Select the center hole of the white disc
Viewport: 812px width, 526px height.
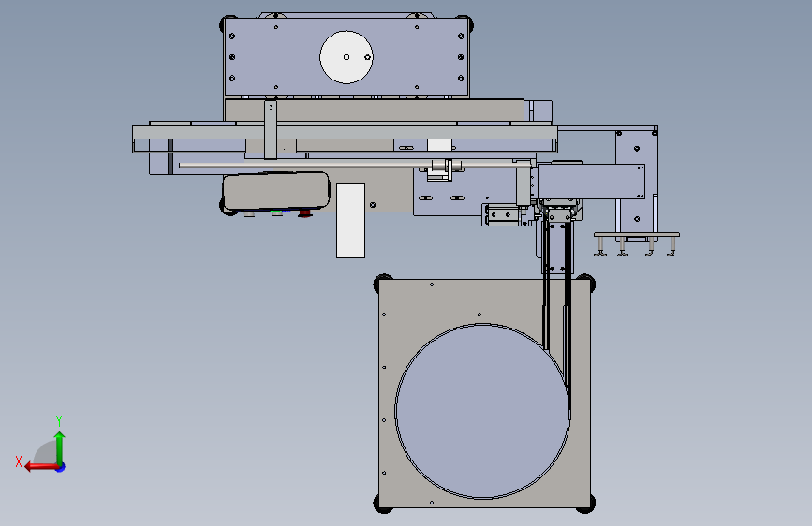347,57
